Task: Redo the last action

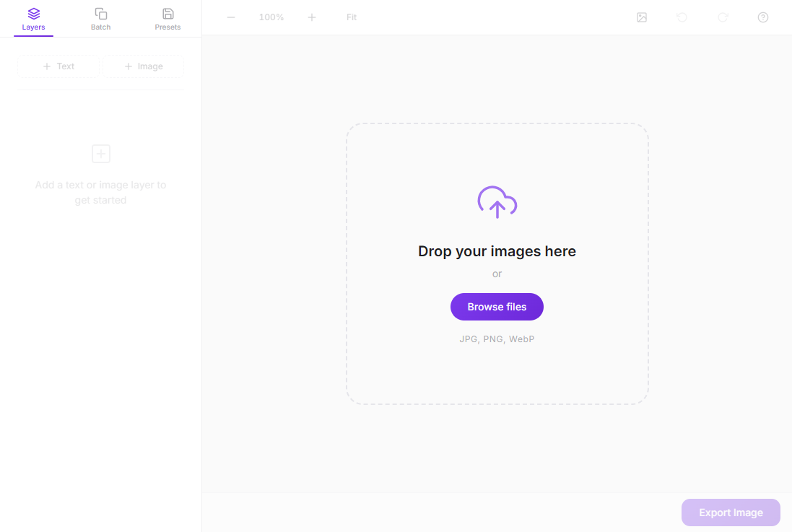Action: click(x=723, y=17)
